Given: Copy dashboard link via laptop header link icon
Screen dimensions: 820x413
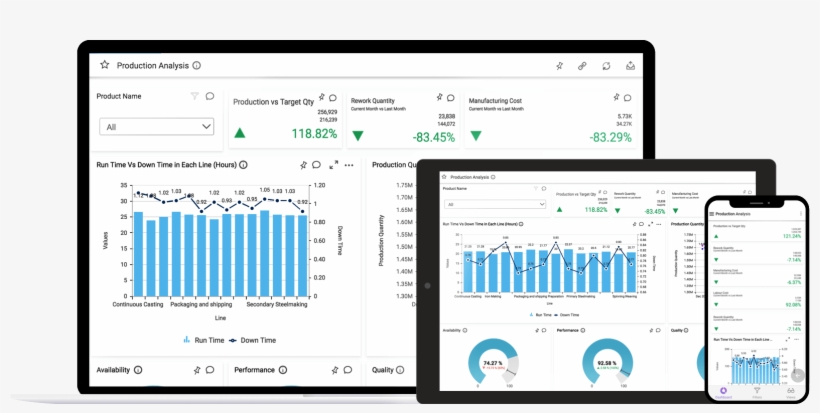Looking at the screenshot, I should click(582, 66).
